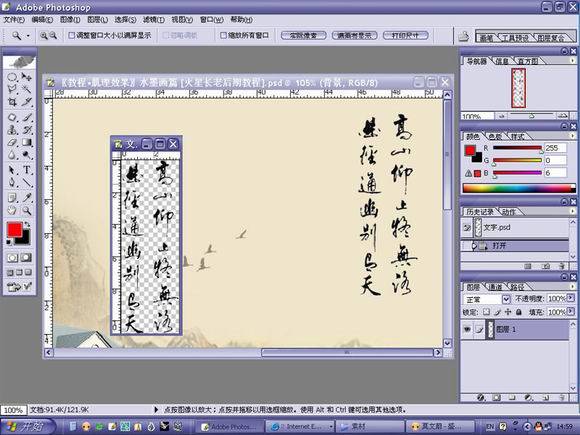The width and height of the screenshot is (580, 435).
Task: Click the Print Size button
Action: tap(405, 36)
